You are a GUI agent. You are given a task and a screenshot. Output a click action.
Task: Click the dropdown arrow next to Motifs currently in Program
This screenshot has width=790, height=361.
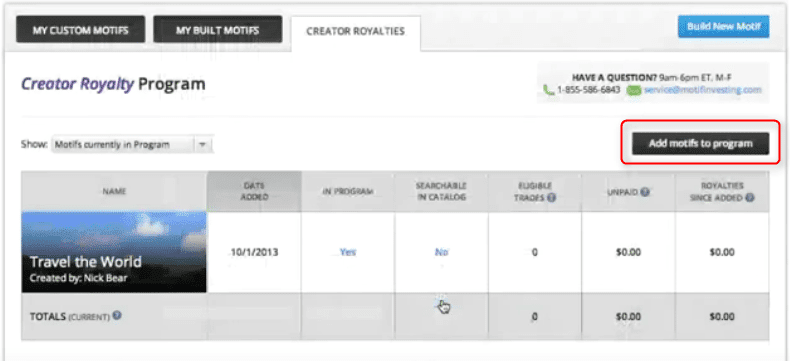click(203, 145)
